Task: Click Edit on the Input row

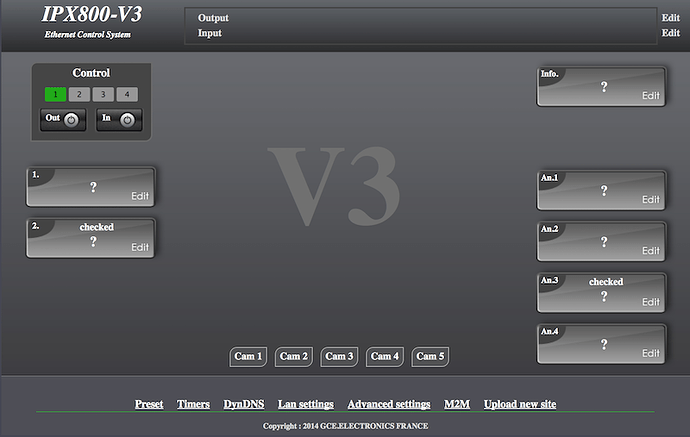Action: (x=671, y=33)
